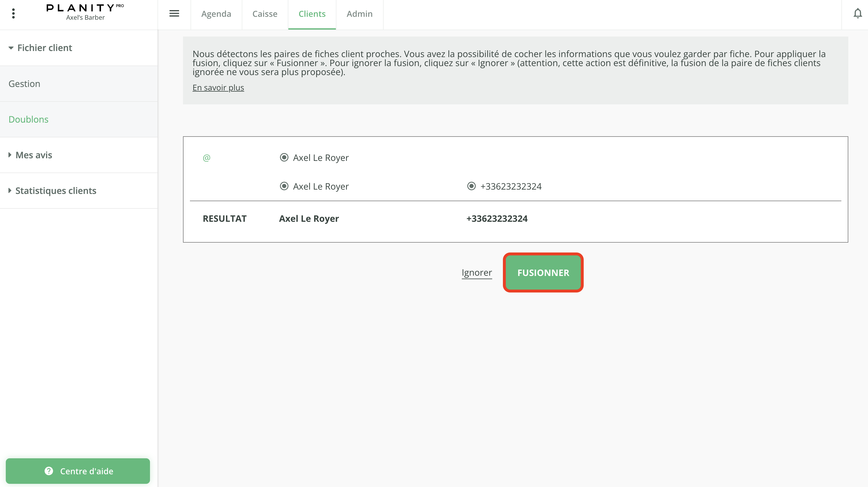Screen dimensions: 868x487
Task: Open the En savoir plus link
Action: click(218, 88)
